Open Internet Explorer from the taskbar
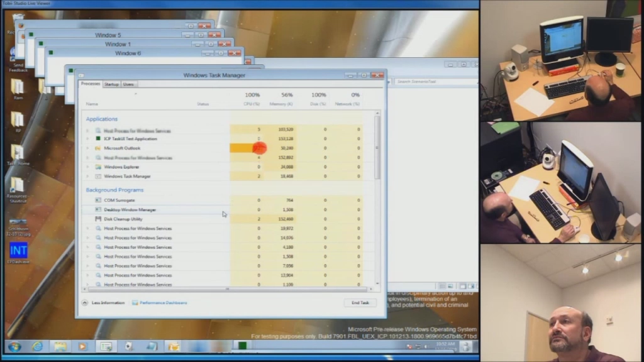 [x=36, y=346]
